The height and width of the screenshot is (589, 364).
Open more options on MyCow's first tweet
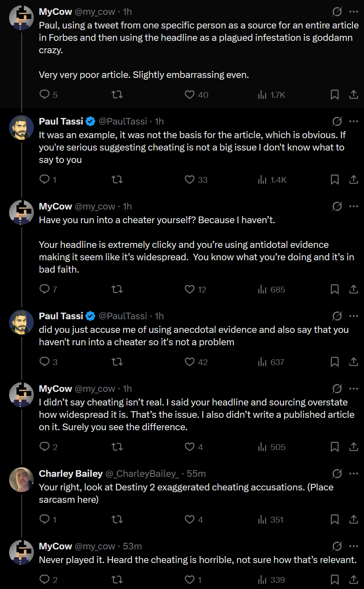tap(354, 12)
